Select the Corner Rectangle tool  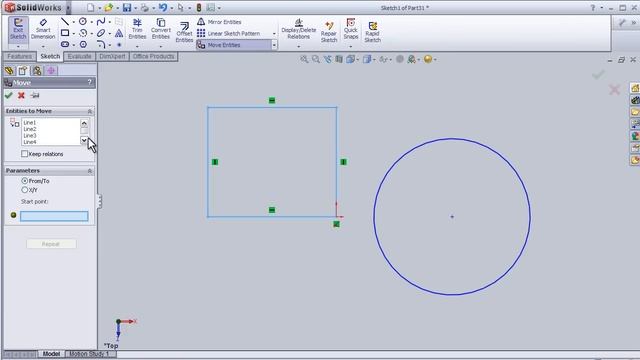(65, 33)
